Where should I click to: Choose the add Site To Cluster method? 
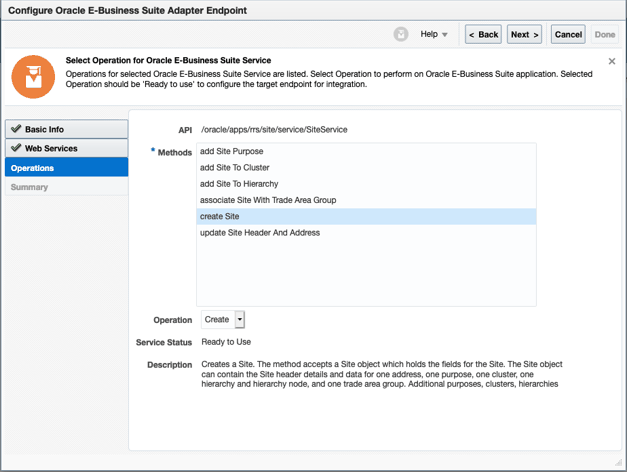coord(235,168)
